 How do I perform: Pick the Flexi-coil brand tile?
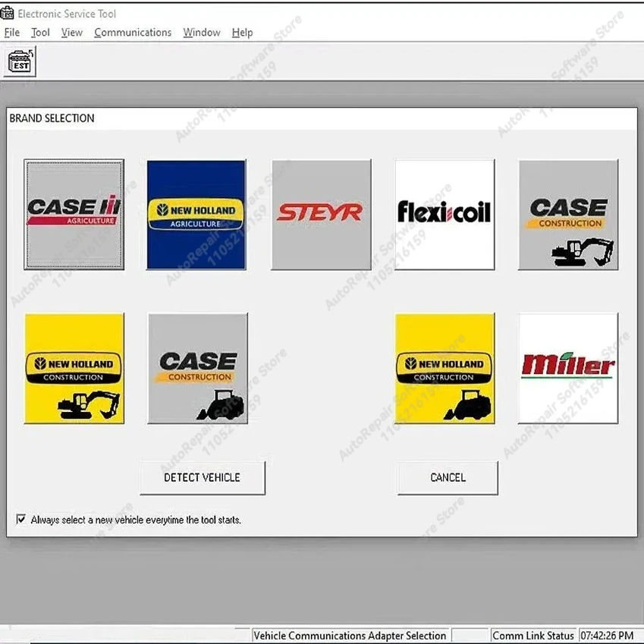445,215
